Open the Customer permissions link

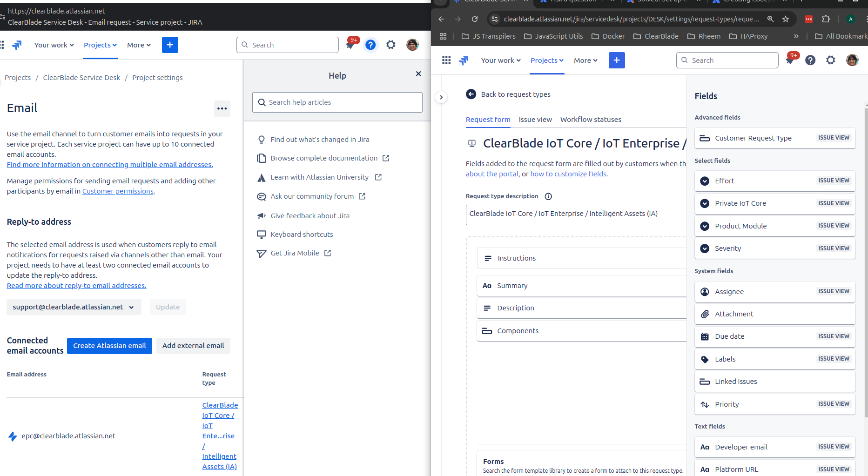(x=118, y=191)
